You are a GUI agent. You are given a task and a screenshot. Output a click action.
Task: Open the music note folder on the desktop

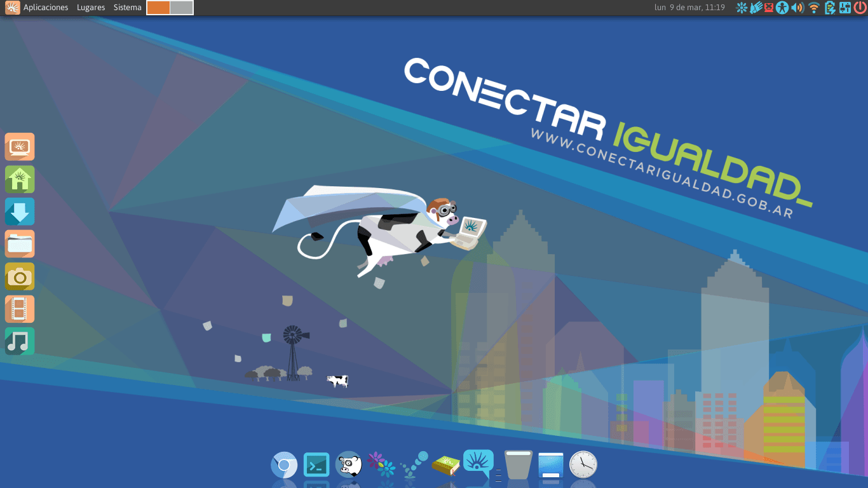[20, 341]
